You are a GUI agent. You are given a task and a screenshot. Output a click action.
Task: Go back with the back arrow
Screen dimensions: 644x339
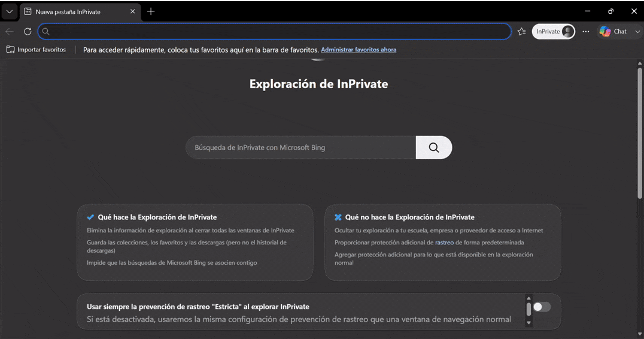10,31
